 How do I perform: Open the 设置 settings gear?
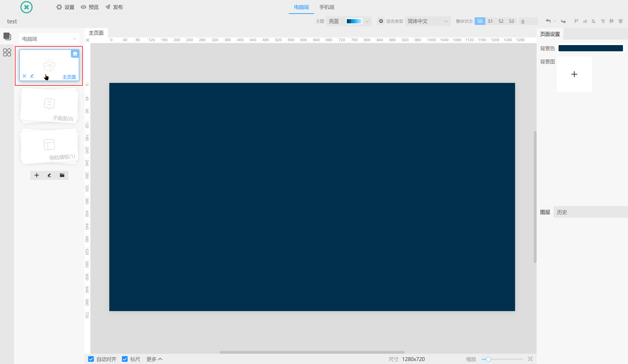pyautogui.click(x=59, y=7)
